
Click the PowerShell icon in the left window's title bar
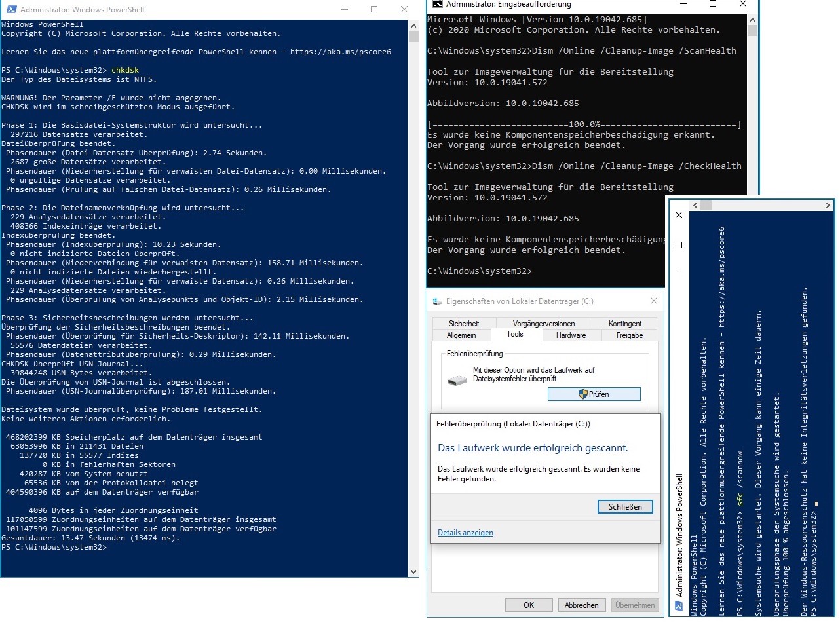10,10
